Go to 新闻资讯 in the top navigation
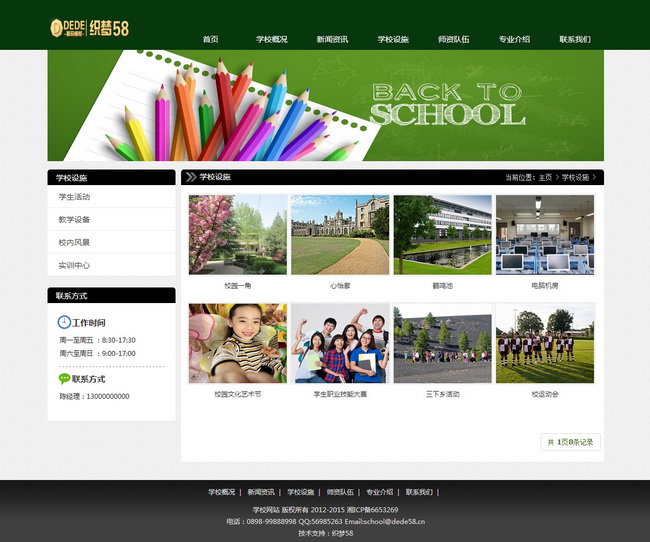This screenshot has width=650, height=542. [332, 39]
